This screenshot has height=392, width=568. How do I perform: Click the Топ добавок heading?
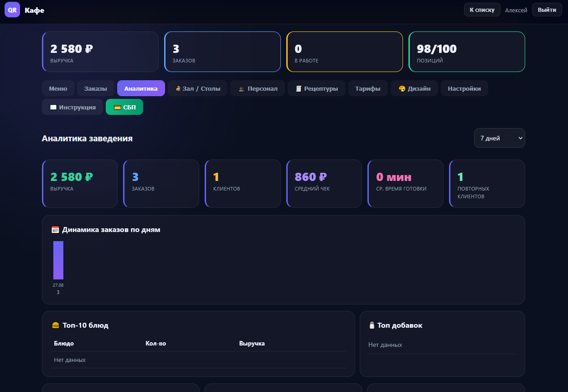[400, 325]
